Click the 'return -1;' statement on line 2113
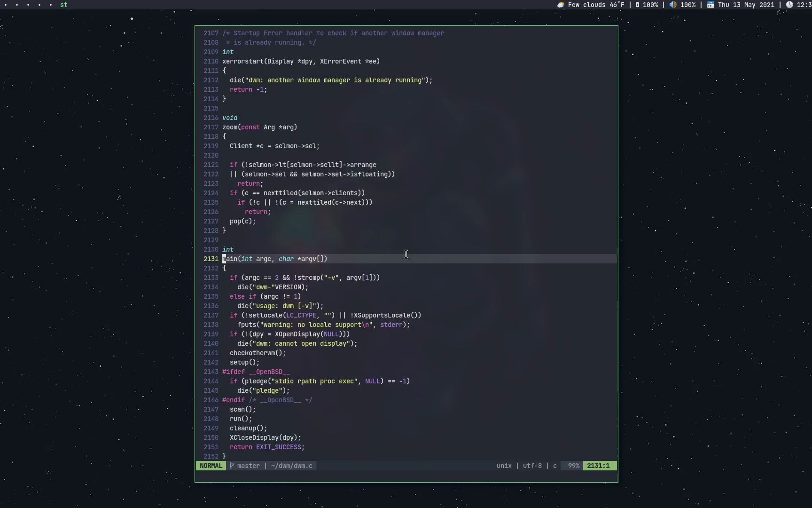The image size is (812, 508). (x=249, y=89)
